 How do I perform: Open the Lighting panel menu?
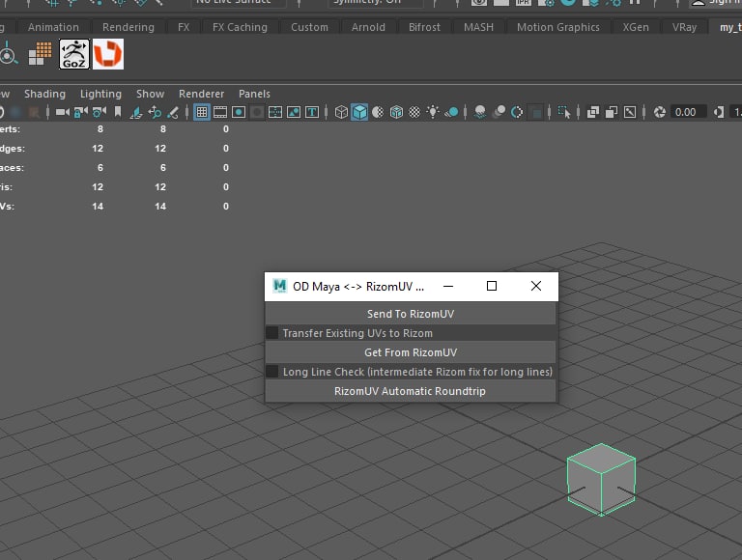100,94
